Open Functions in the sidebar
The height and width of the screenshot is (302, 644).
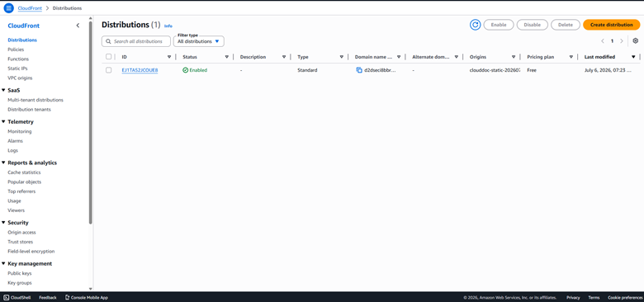18,59
